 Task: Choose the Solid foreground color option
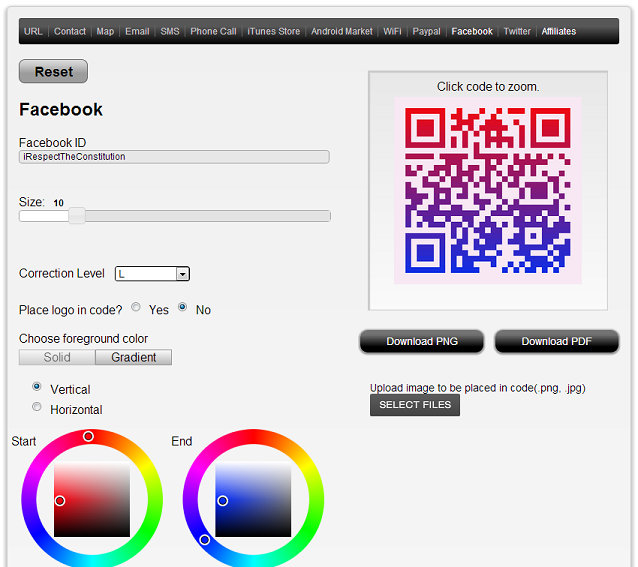pyautogui.click(x=57, y=357)
